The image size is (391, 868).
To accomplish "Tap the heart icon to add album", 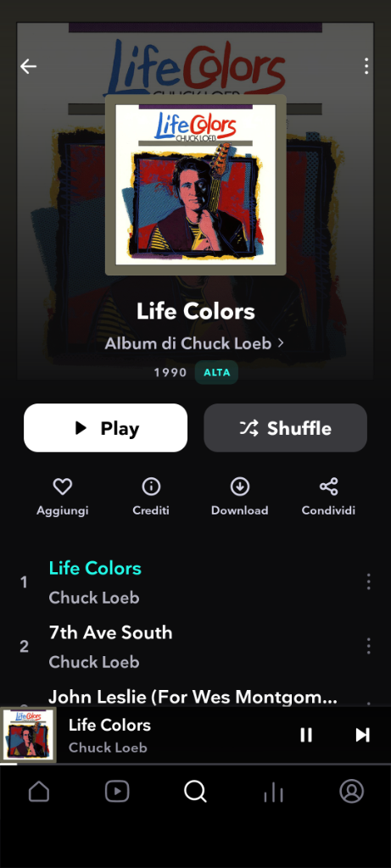I will pos(63,487).
